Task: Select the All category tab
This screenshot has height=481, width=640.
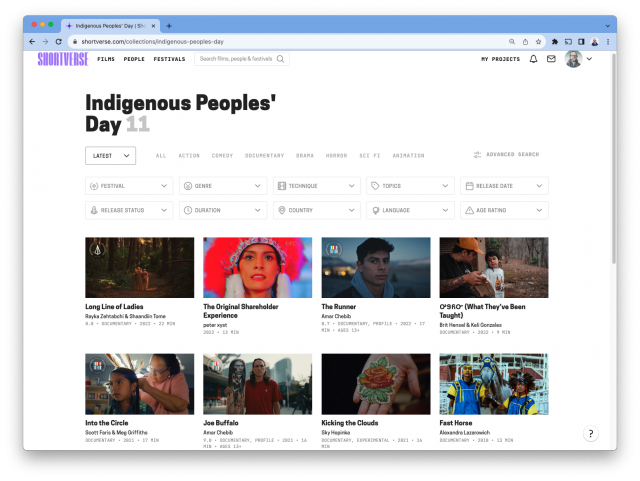Action: 161,156
